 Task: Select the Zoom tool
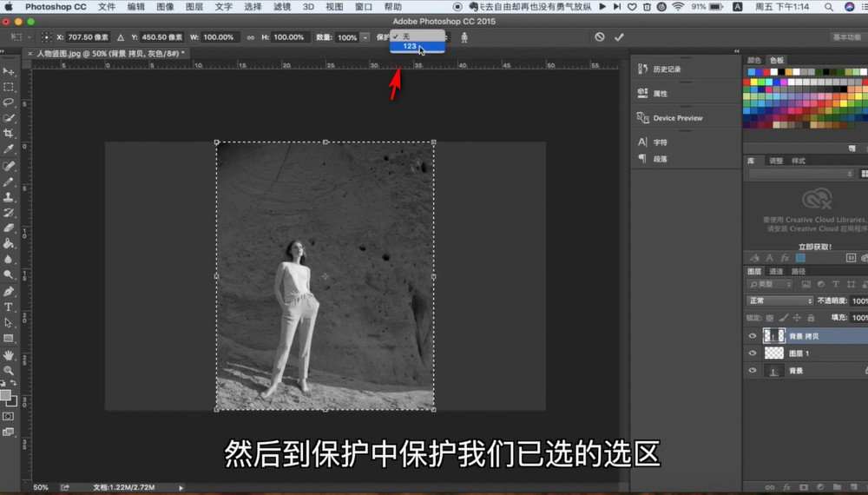tap(9, 371)
